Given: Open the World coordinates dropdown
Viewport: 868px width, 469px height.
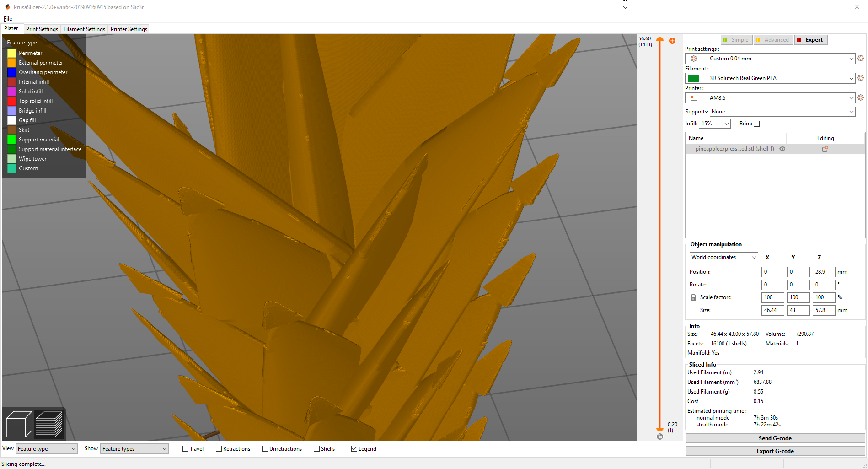Looking at the screenshot, I should [723, 257].
